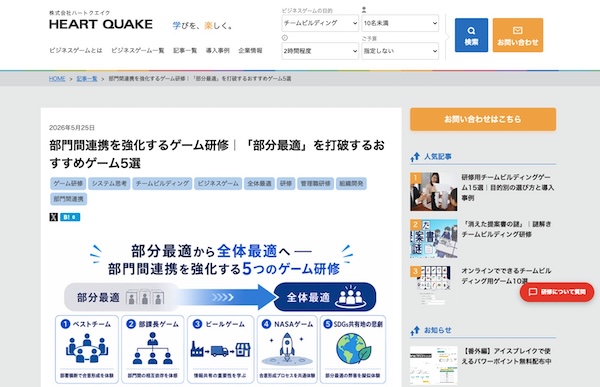
Task: Click the ビジネスゲーム tag
Action: coord(218,183)
